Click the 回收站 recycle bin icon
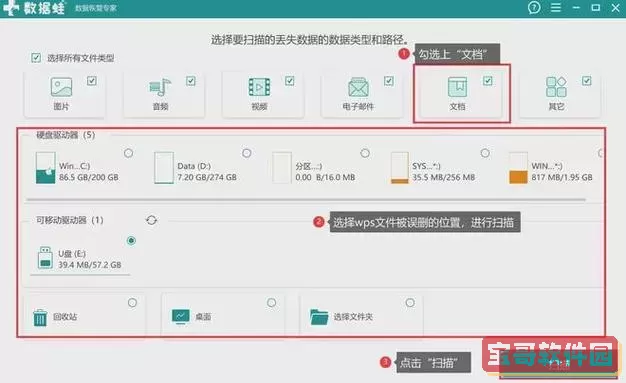The height and width of the screenshot is (383, 626). click(x=40, y=318)
